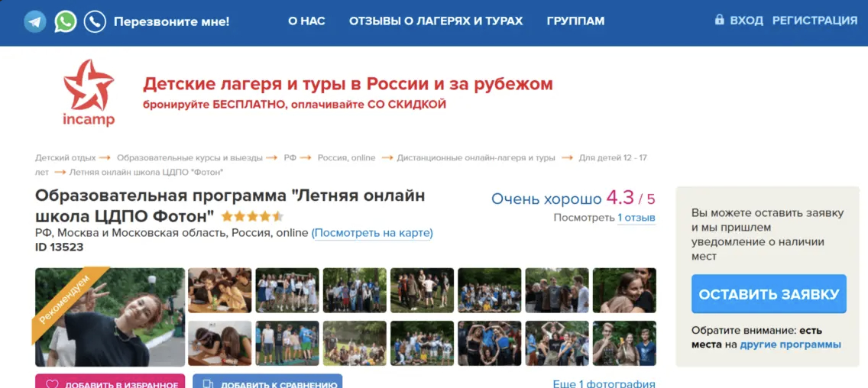Viewport: 868px width, 388px height.
Task: Open top-row thumbnail of students writing at desk
Action: [220, 290]
